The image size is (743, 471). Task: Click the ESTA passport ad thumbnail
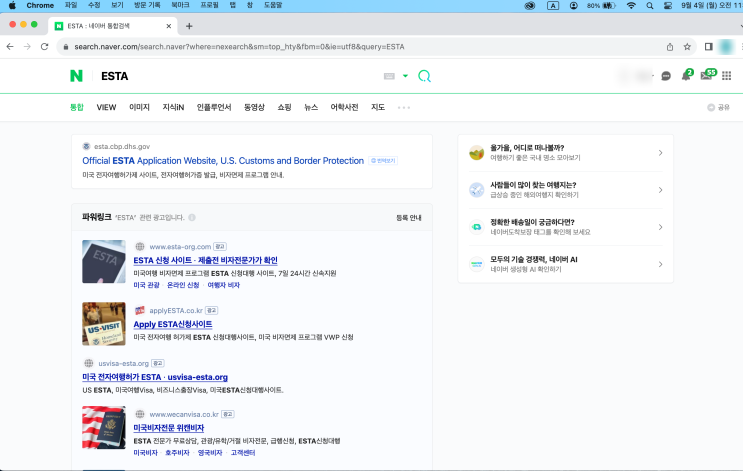click(x=104, y=262)
